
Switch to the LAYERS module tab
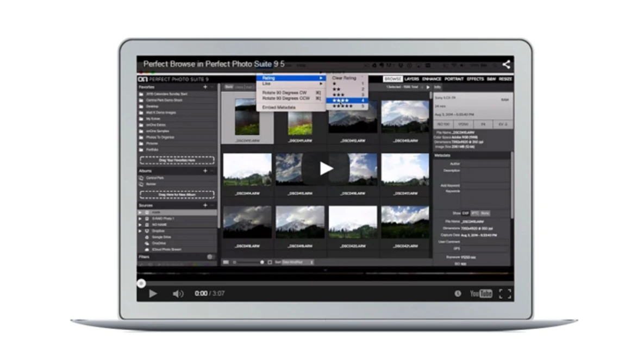coord(411,79)
